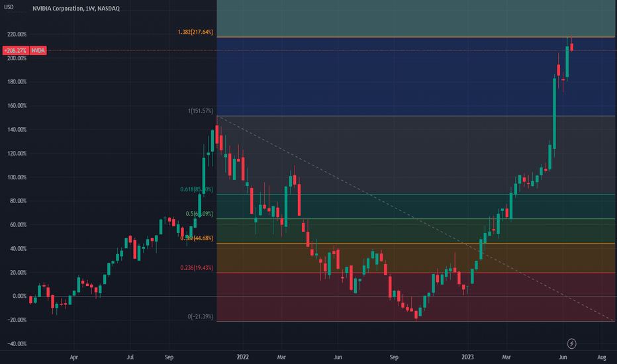Click the 180.00% price axis label
The height and width of the screenshot is (364, 617).
coord(17,82)
